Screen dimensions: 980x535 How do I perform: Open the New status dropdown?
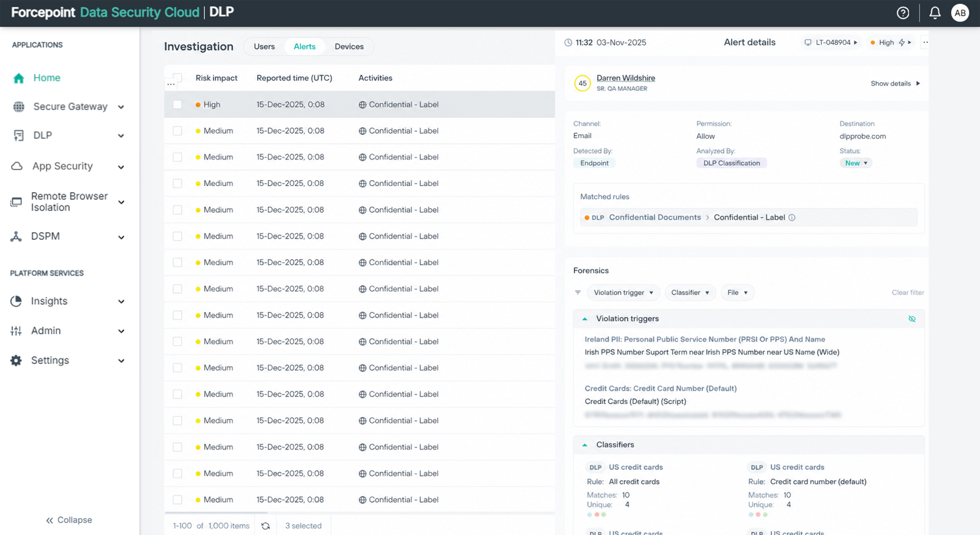coord(856,163)
